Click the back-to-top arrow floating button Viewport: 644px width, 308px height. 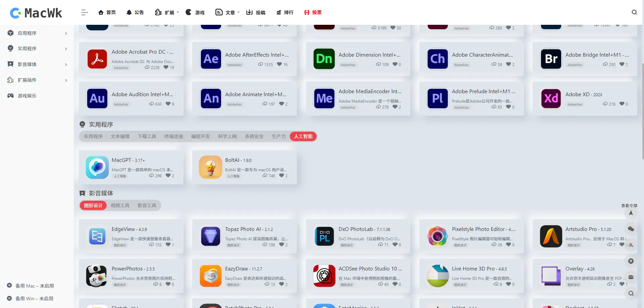[631, 213]
